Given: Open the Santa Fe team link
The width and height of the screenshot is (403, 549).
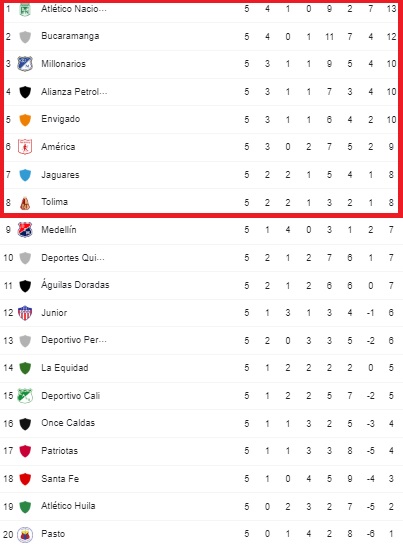Looking at the screenshot, I should point(60,479).
